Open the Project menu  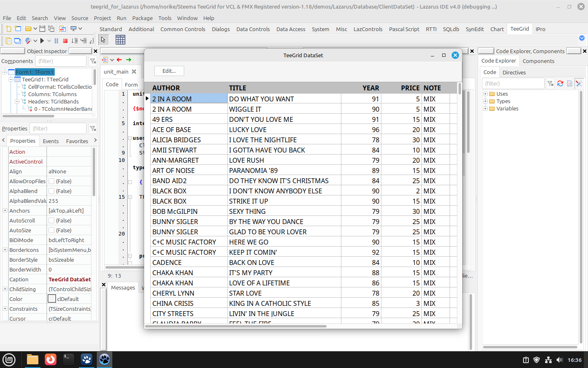[x=102, y=18]
